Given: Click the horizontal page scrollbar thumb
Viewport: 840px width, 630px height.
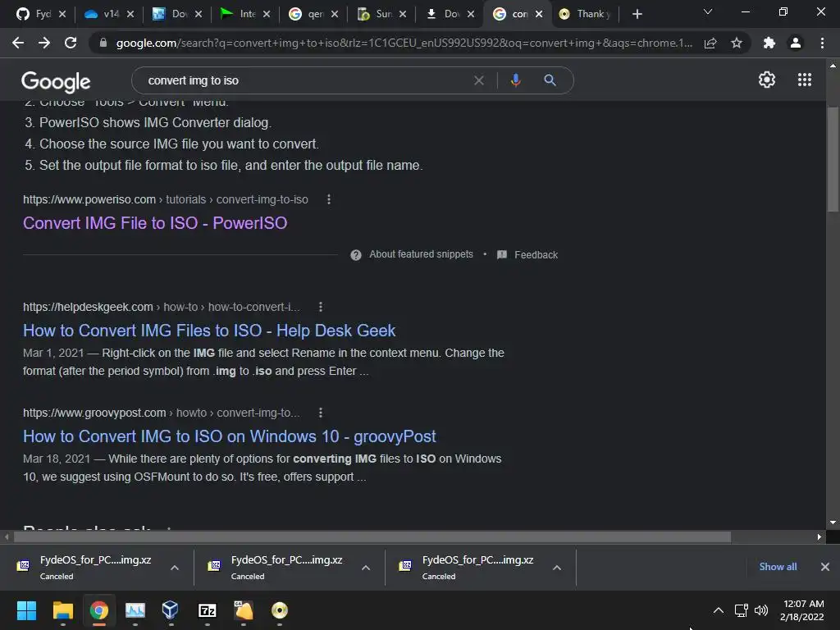Looking at the screenshot, I should [x=372, y=536].
